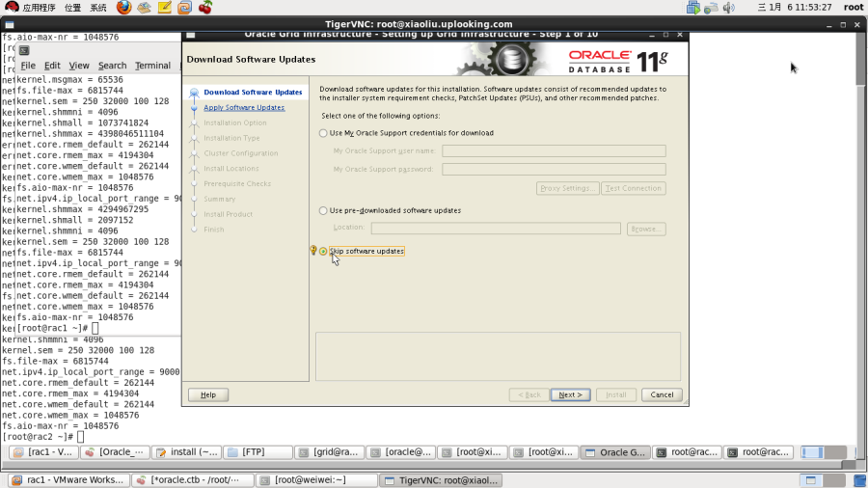Image resolution: width=868 pixels, height=488 pixels.
Task: Switch to rac1 - VMware Works... window
Action: [68, 479]
